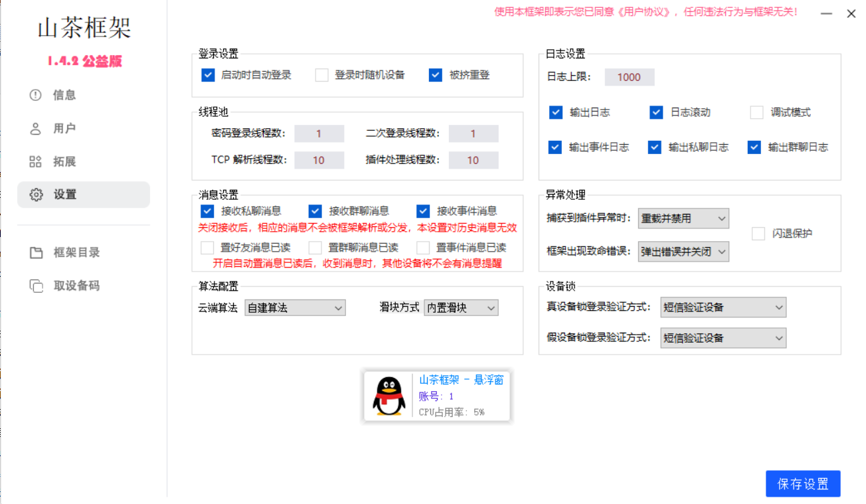Enable 置好友消息已读 checkbox
Screen dimensions: 866x504
click(x=207, y=248)
